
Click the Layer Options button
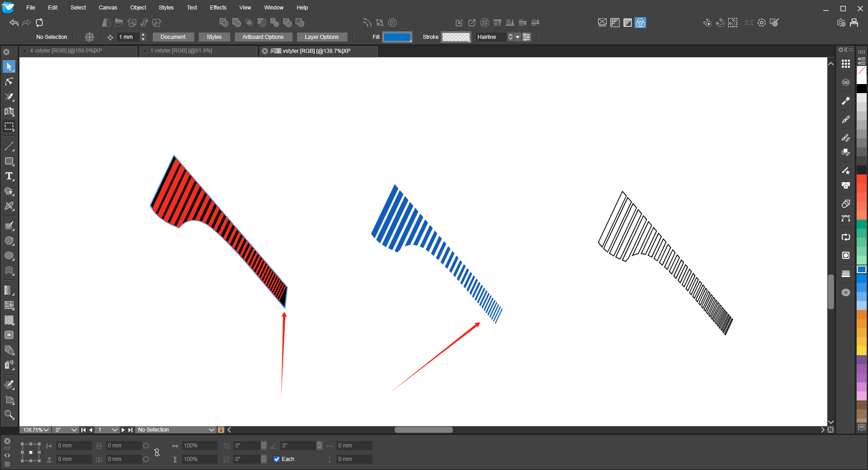coord(321,37)
